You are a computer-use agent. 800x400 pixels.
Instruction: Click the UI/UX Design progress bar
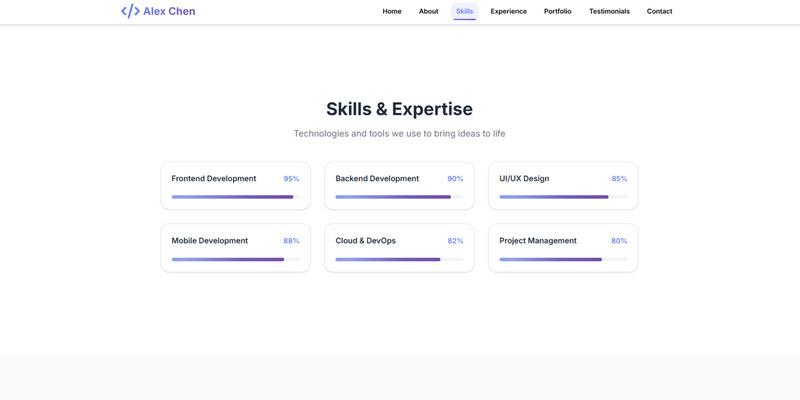point(563,197)
